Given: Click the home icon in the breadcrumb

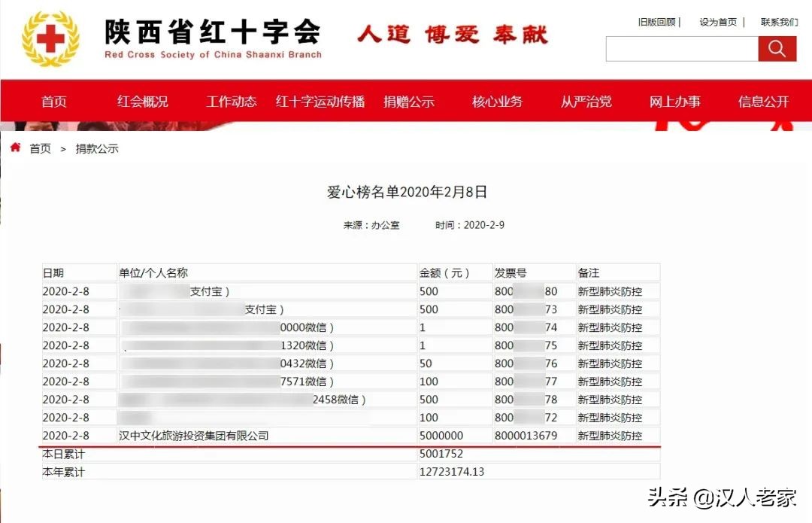Looking at the screenshot, I should tap(14, 148).
